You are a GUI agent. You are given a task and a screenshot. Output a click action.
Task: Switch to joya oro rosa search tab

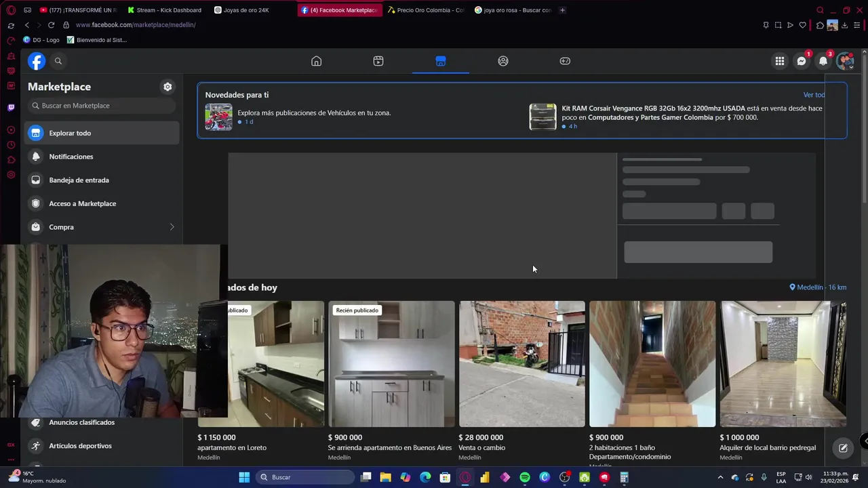click(x=513, y=10)
